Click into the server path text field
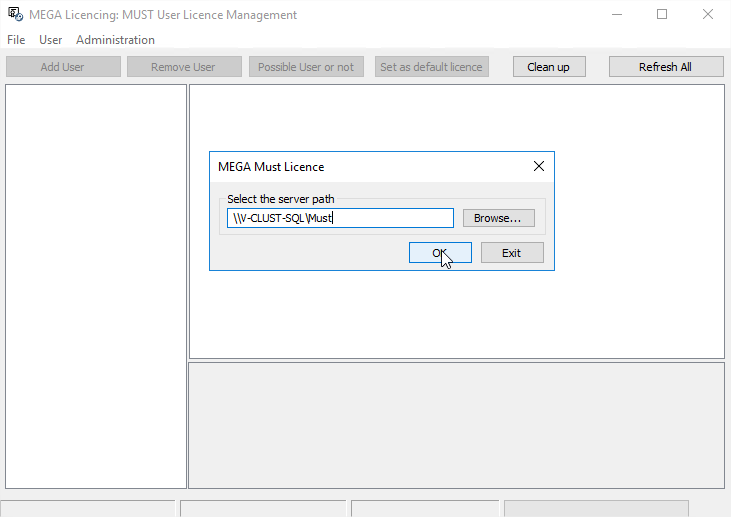Image resolution: width=731 pixels, height=517 pixels. 340,218
